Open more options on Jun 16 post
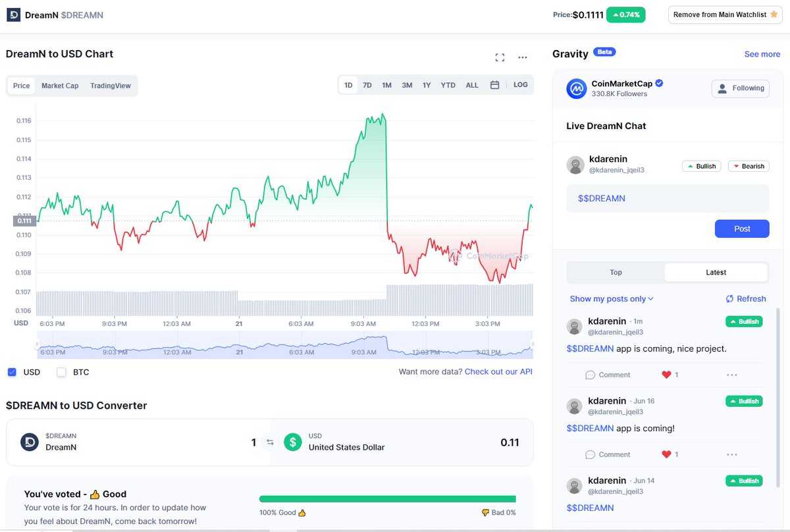Image resolution: width=790 pixels, height=532 pixels. click(x=732, y=454)
